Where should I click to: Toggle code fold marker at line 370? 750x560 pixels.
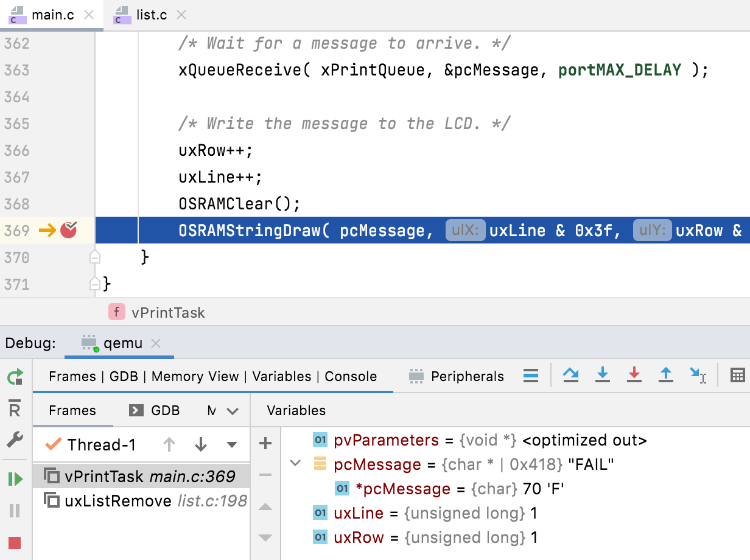[x=95, y=257]
